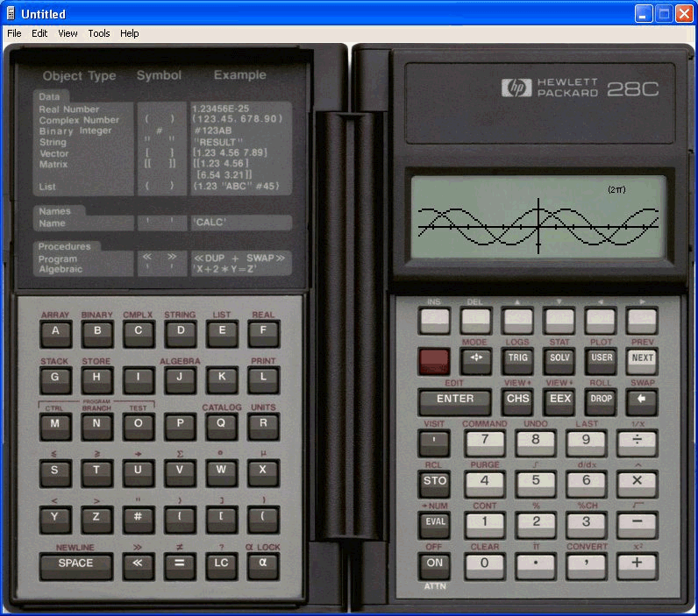
Task: Click the EEX key
Action: click(559, 401)
